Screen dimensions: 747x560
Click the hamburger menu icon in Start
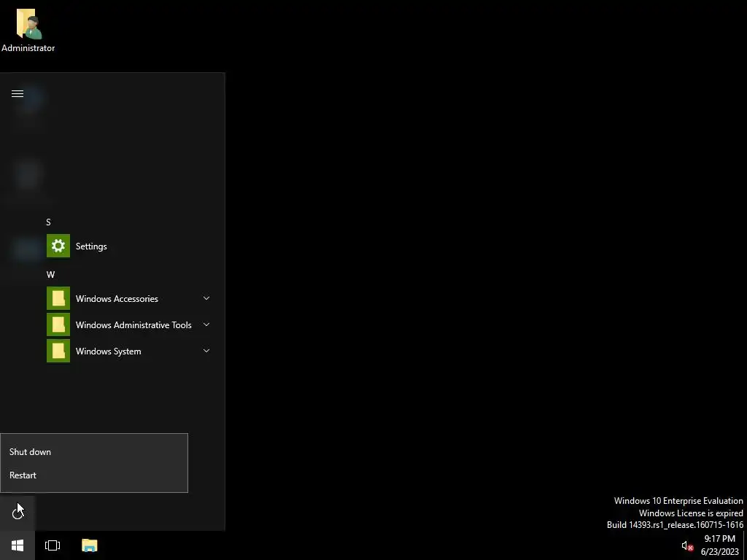tap(18, 94)
